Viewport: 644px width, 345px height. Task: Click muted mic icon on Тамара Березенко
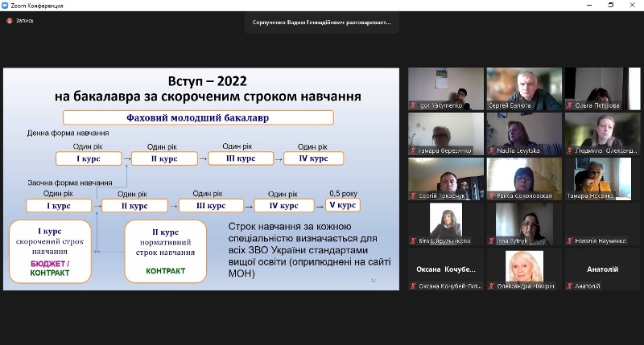tap(413, 151)
